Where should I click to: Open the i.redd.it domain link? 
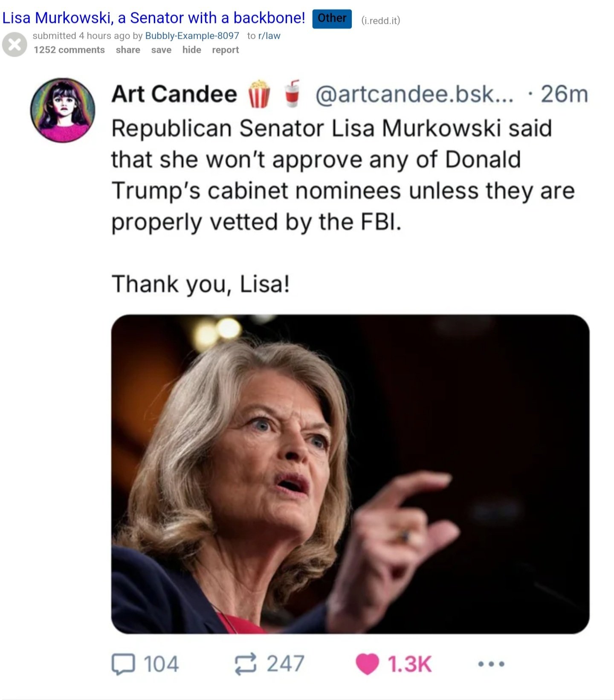point(380,20)
